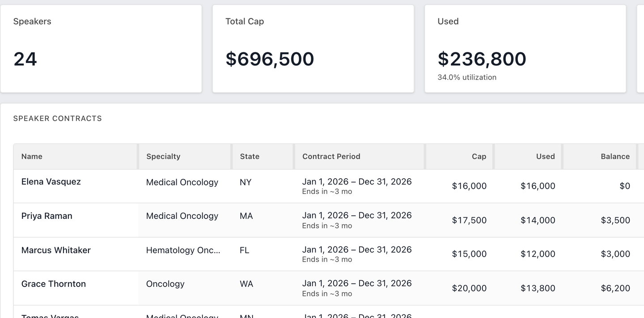The height and width of the screenshot is (318, 644).
Task: Click the $14,000 used amount for Priya Raman
Action: point(538,220)
